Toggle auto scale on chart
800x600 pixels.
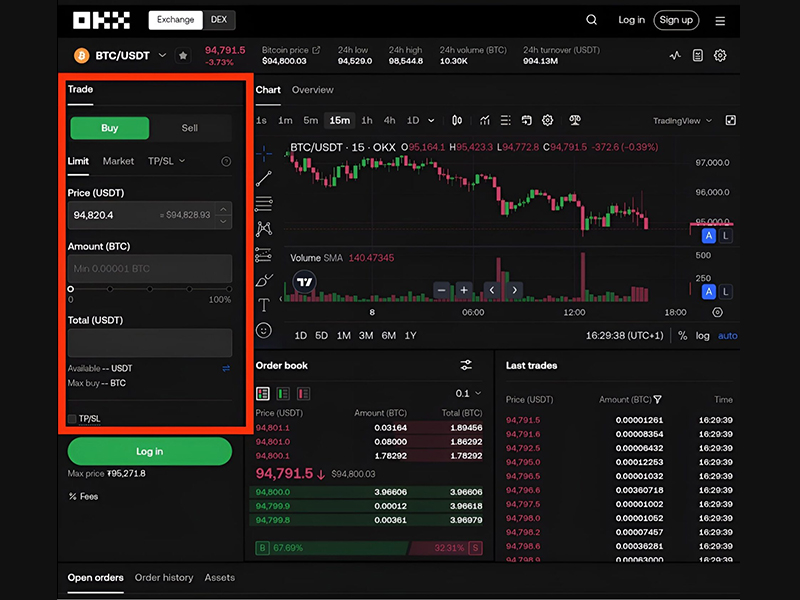728,336
